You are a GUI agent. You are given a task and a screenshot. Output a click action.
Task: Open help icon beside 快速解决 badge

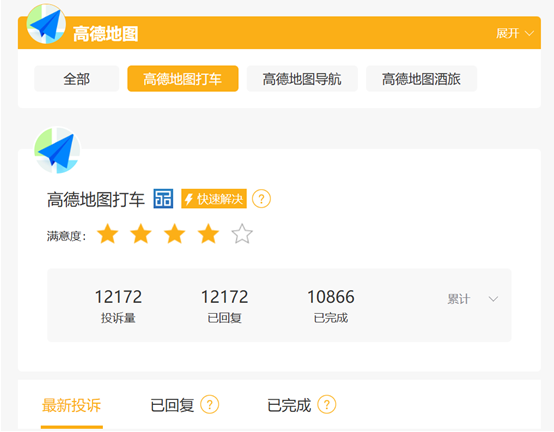261,199
